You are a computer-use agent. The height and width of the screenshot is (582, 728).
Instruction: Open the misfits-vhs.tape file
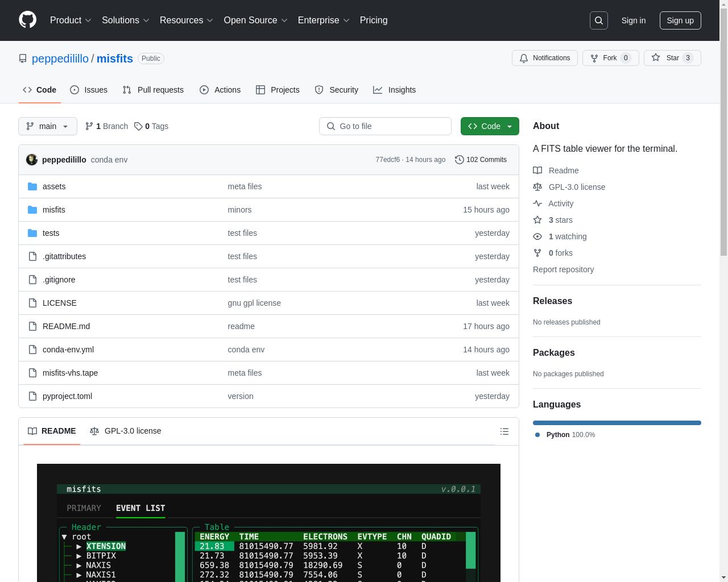70,373
